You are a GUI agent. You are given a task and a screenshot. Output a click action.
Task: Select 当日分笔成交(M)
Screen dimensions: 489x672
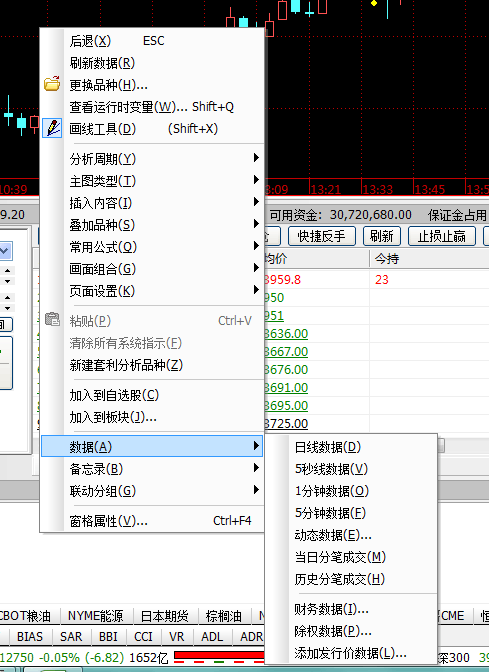(x=351, y=557)
